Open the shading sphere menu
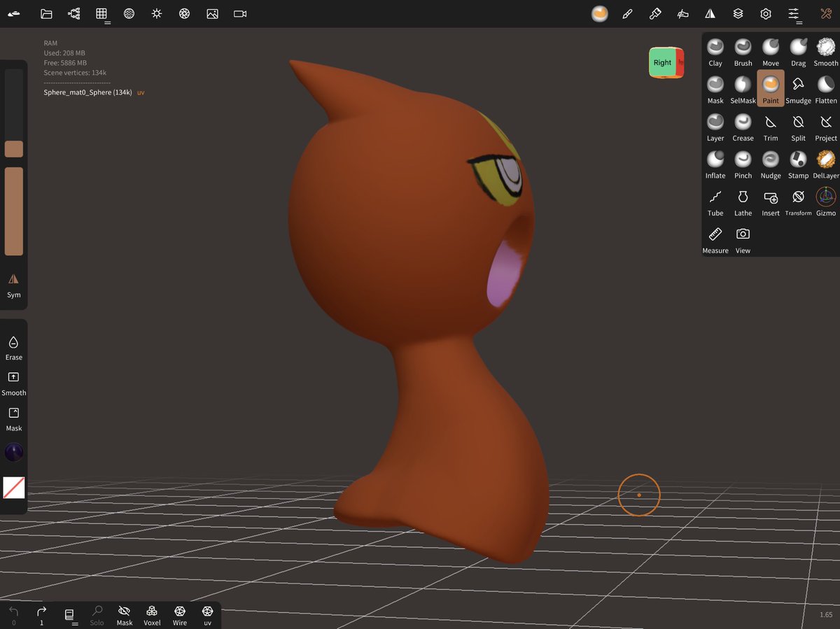The height and width of the screenshot is (629, 840). tap(129, 13)
